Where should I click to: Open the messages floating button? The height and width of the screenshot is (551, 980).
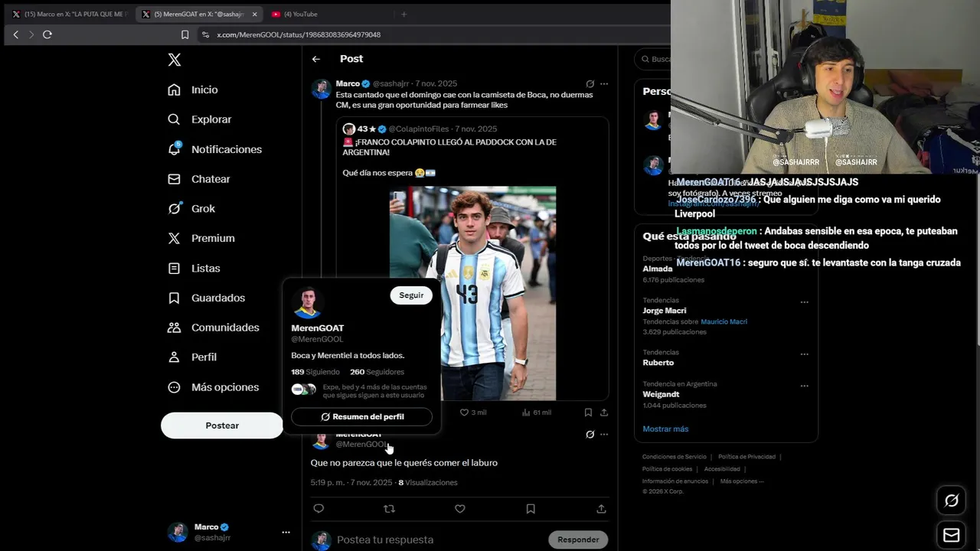tap(951, 535)
